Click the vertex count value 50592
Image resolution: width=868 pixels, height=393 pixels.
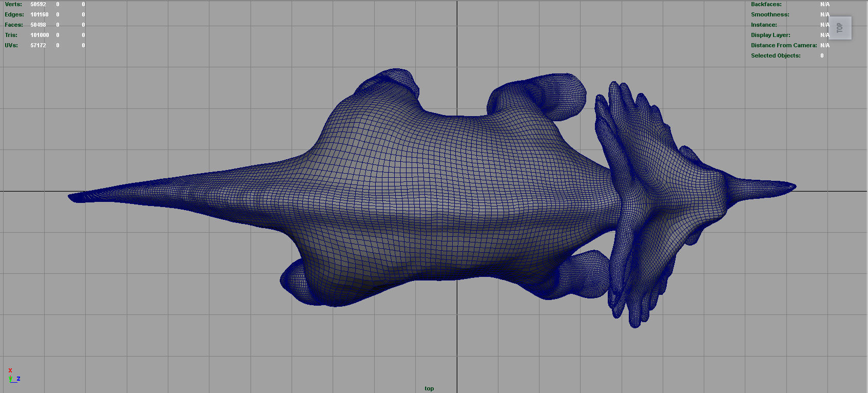(x=38, y=4)
